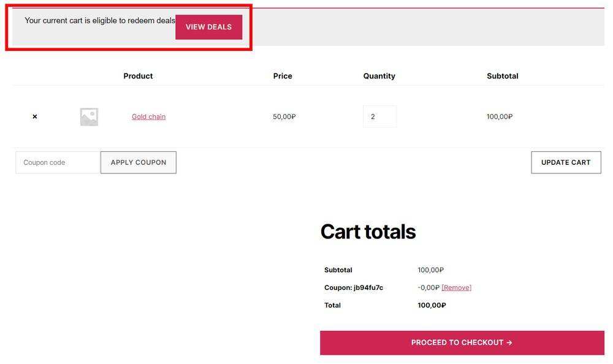
Task: Click the Coupon: jb94fu7c label
Action: 354,287
